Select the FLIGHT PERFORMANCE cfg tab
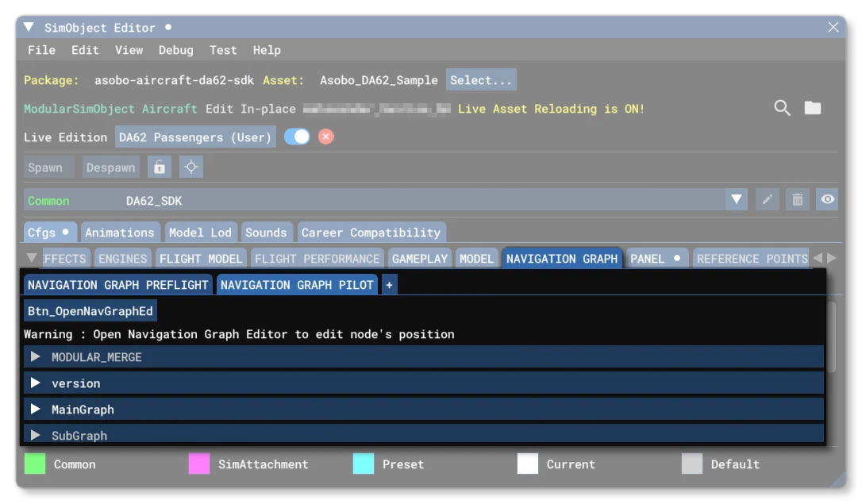Screen dimensions: 862x504 coord(317,258)
